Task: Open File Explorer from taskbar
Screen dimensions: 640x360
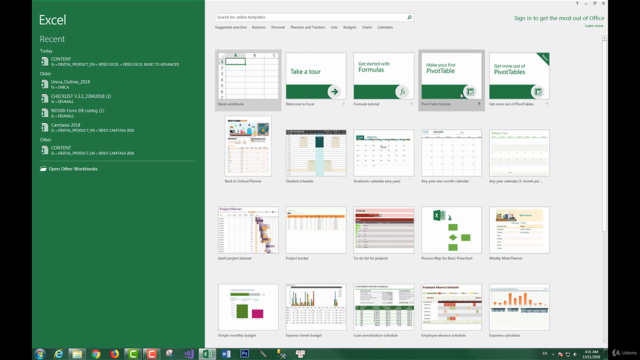Action: click(77, 354)
